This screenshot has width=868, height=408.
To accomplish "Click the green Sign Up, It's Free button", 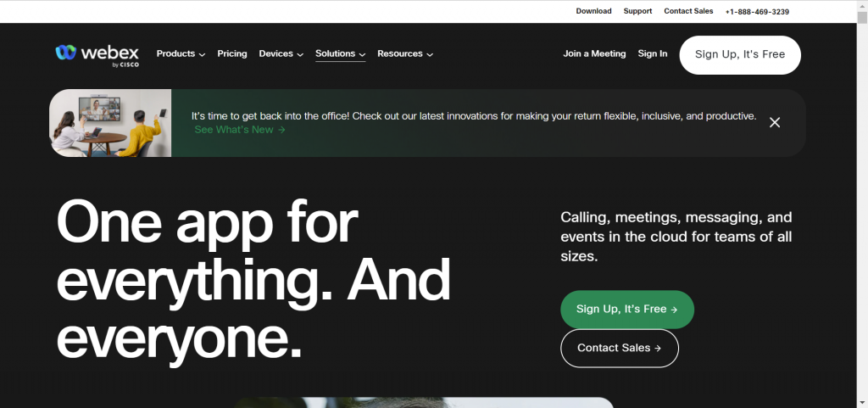I will [x=627, y=310].
